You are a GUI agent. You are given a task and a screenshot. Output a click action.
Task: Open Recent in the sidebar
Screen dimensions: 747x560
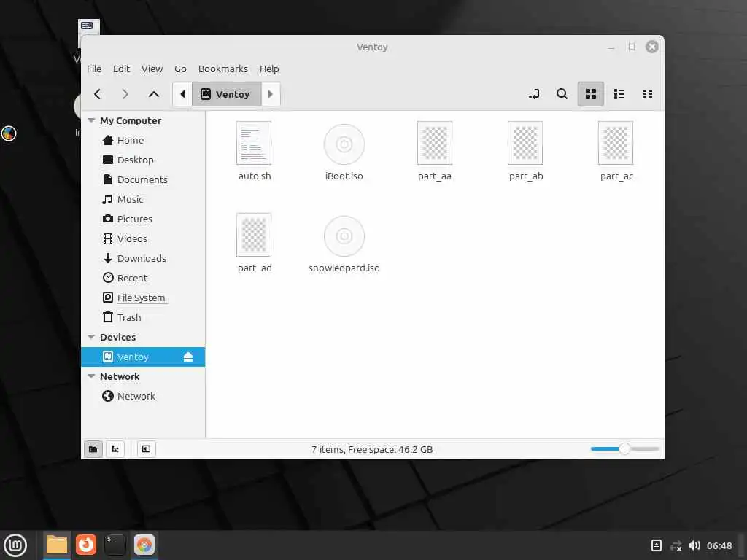[x=143, y=278]
